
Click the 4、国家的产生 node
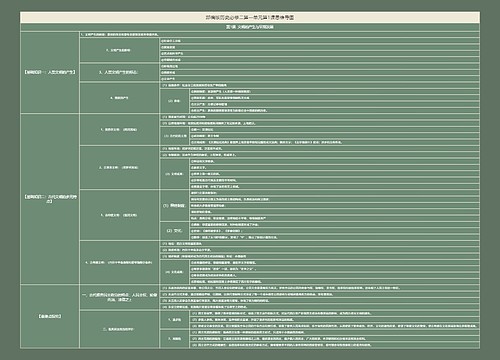pos(119,98)
